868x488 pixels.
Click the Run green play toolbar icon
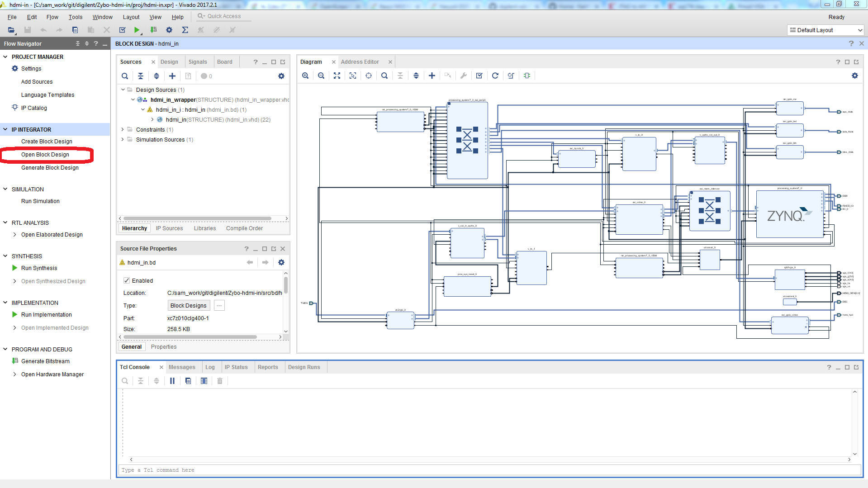[x=137, y=30]
